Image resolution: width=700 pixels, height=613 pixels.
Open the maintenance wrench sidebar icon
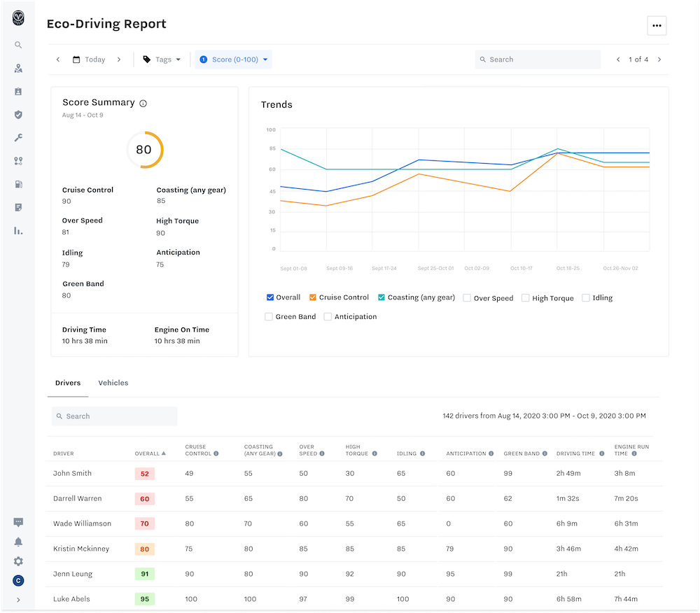pyautogui.click(x=18, y=138)
